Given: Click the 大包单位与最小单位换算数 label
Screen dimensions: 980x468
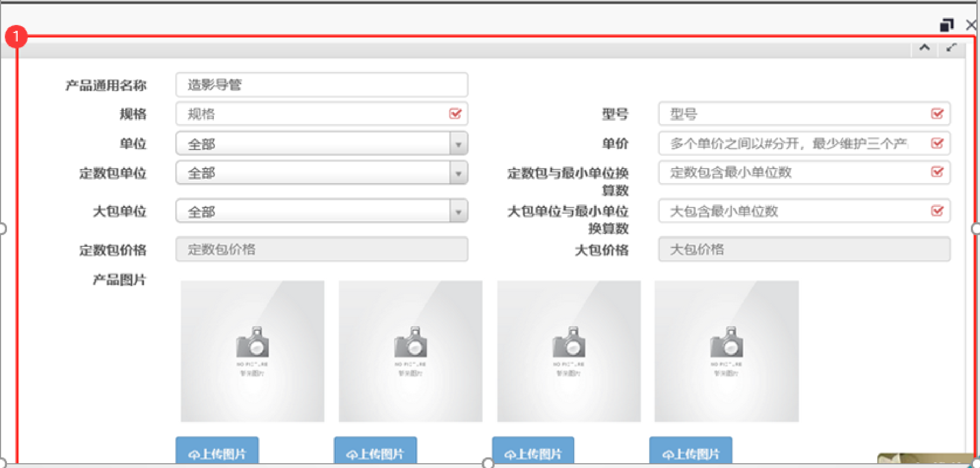Looking at the screenshot, I should pos(568,220).
